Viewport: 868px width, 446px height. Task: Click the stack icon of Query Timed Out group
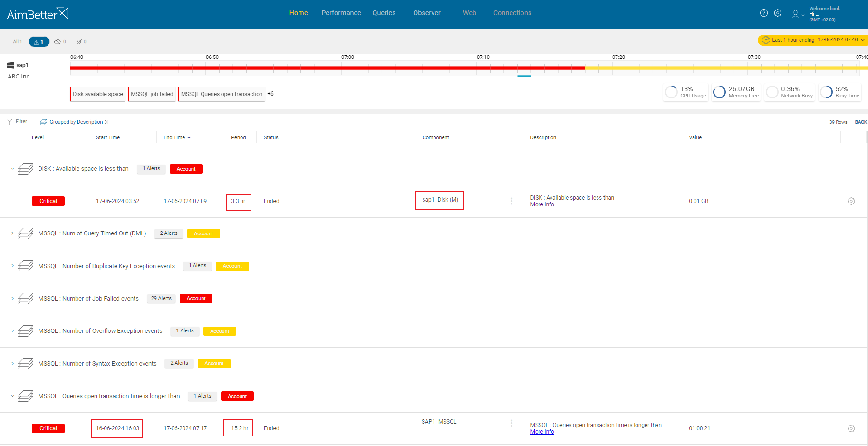point(26,233)
